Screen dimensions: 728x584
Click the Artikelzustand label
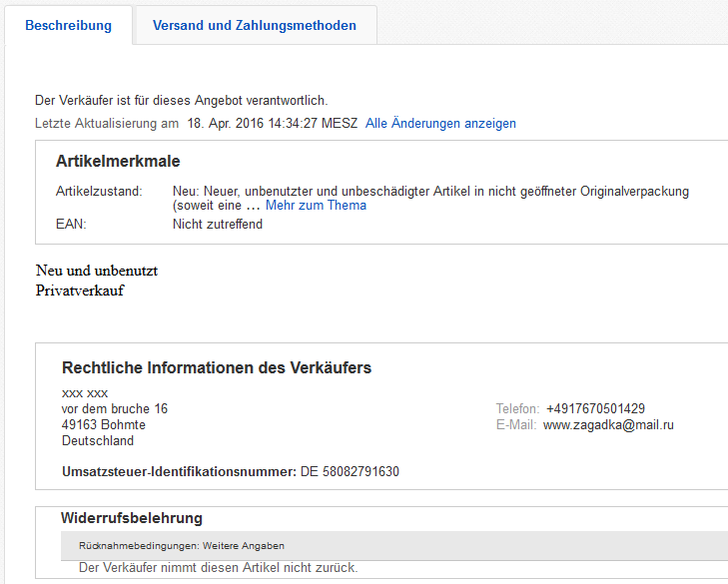(99, 191)
